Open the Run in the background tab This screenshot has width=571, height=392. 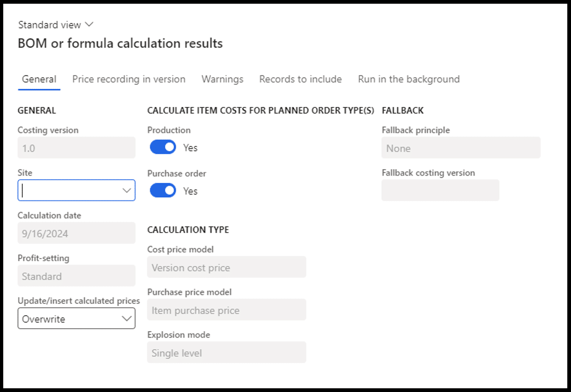tap(409, 79)
